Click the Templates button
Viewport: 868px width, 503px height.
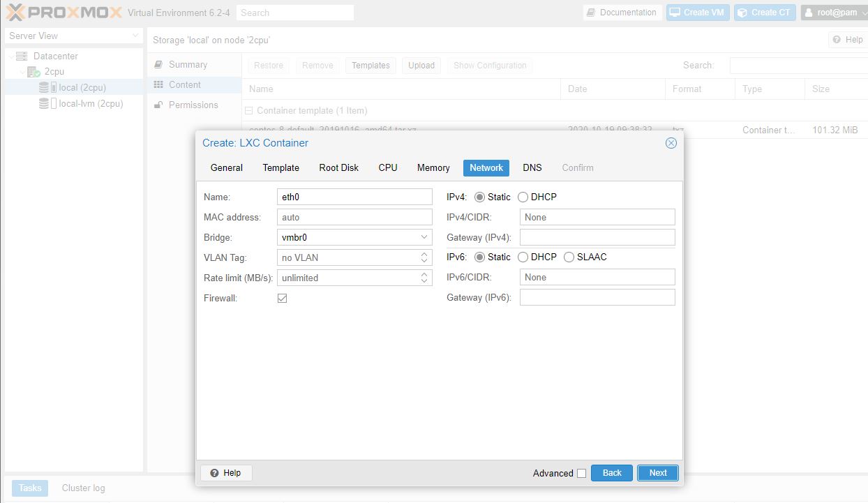[x=371, y=66]
